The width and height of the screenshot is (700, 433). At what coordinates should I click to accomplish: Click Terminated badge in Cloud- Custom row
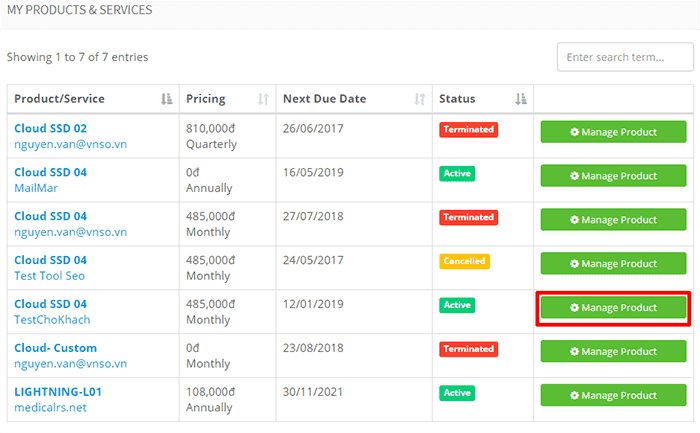click(x=468, y=349)
